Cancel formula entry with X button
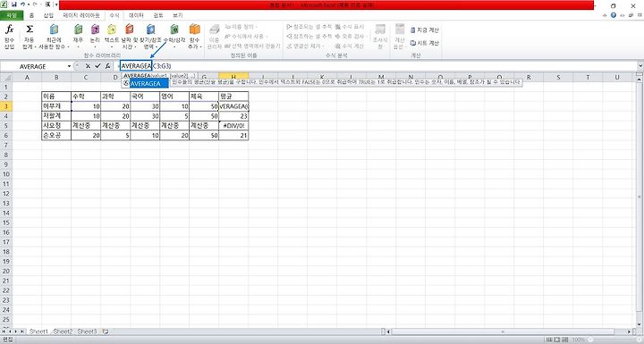This screenshot has height=344, width=644. pyautogui.click(x=88, y=66)
